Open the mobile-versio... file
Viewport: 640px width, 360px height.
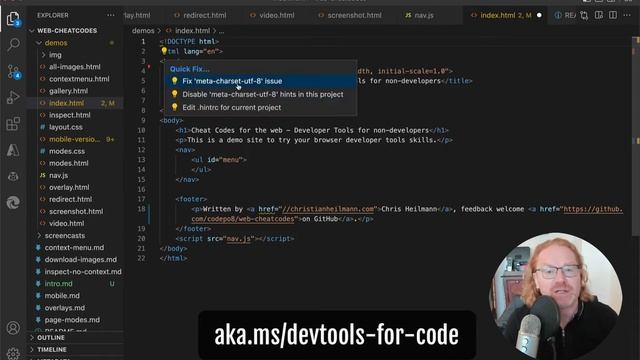coord(74,139)
